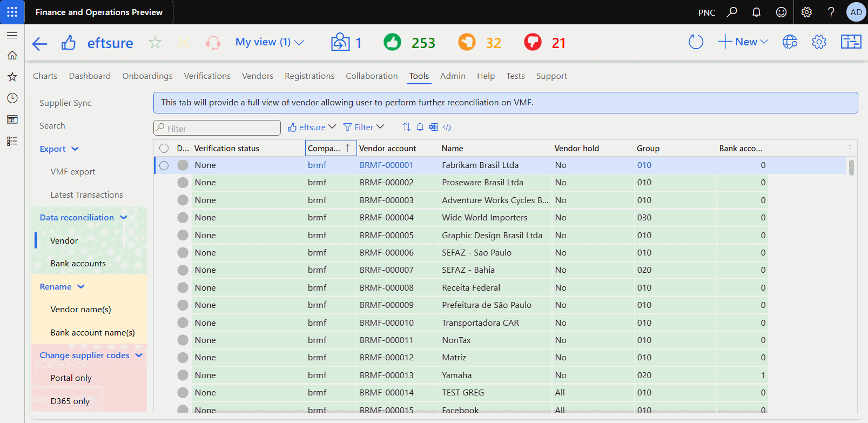Open the grid Filter dropdown

[x=364, y=127]
